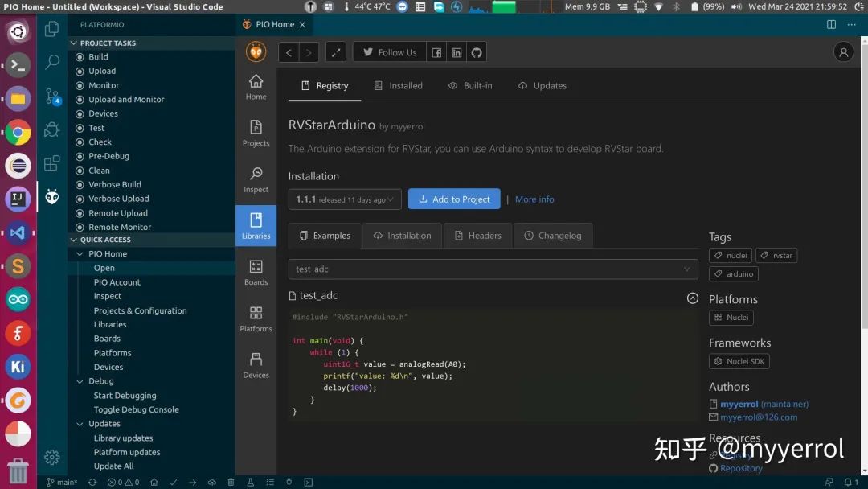
Task: Open PIO Projects section
Action: point(256,134)
